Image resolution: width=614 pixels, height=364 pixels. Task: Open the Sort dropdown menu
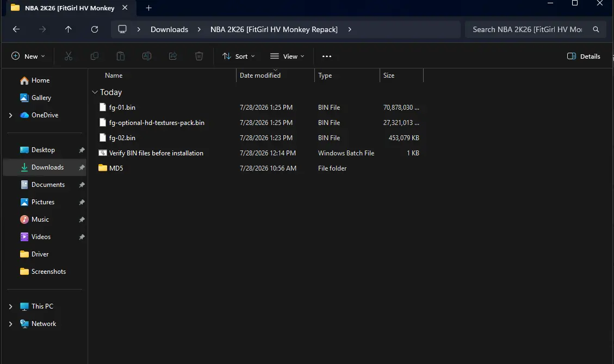click(238, 57)
